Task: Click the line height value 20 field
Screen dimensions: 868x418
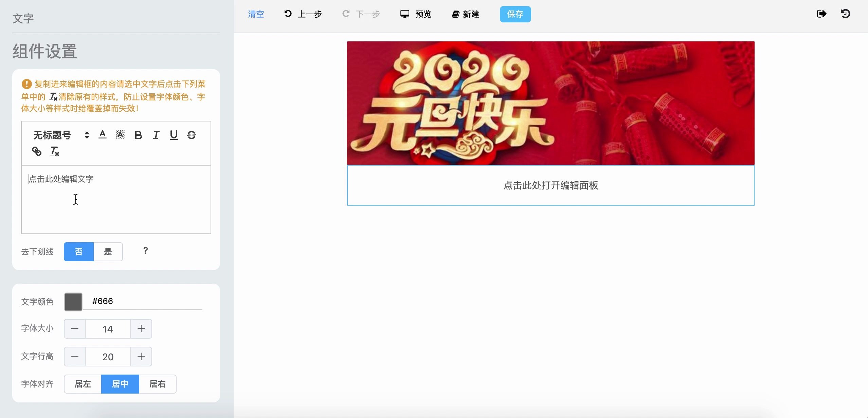Action: (108, 357)
